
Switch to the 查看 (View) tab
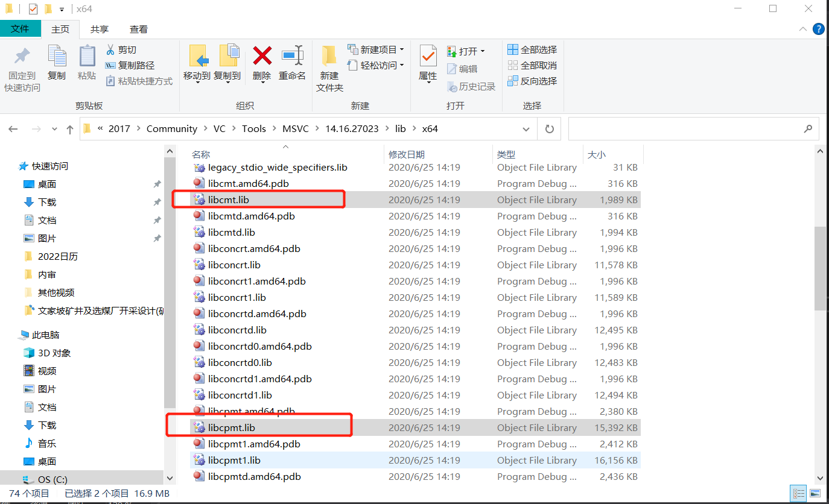(x=139, y=28)
